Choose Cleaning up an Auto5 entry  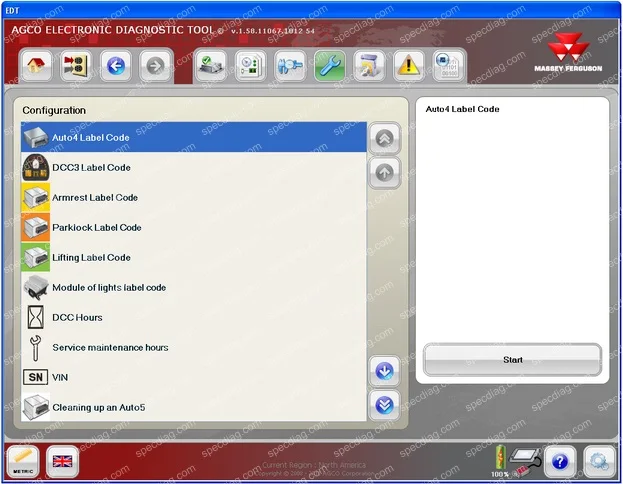(x=193, y=407)
